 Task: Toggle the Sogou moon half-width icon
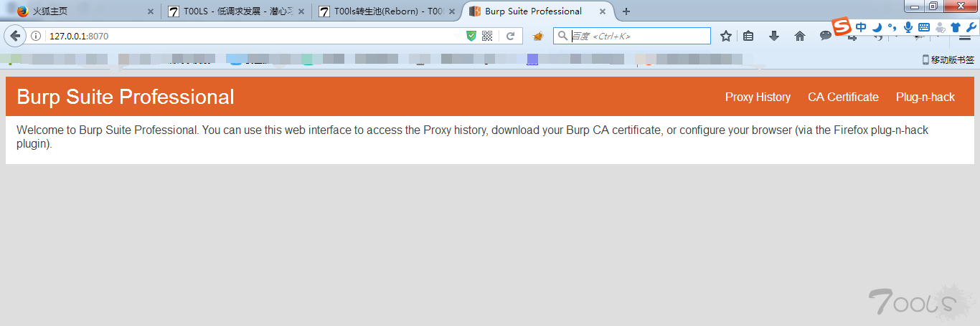(877, 27)
